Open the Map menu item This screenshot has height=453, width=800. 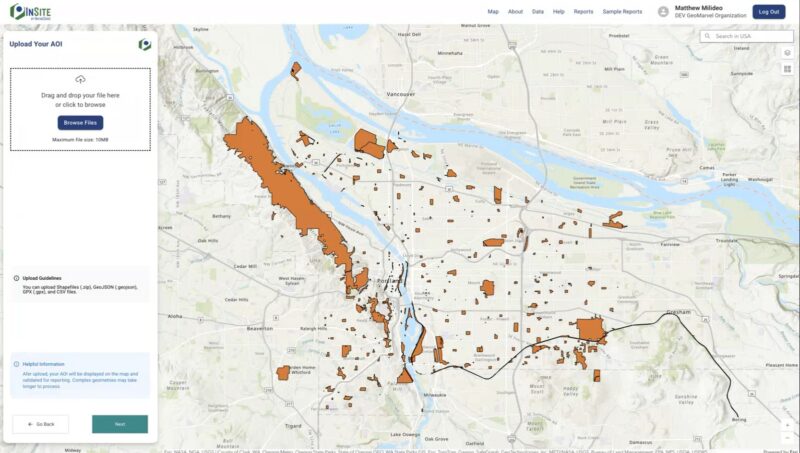click(493, 12)
